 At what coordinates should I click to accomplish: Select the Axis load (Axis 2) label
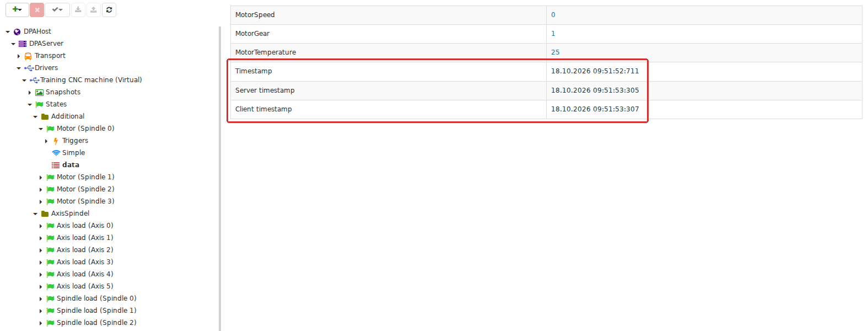[x=85, y=250]
